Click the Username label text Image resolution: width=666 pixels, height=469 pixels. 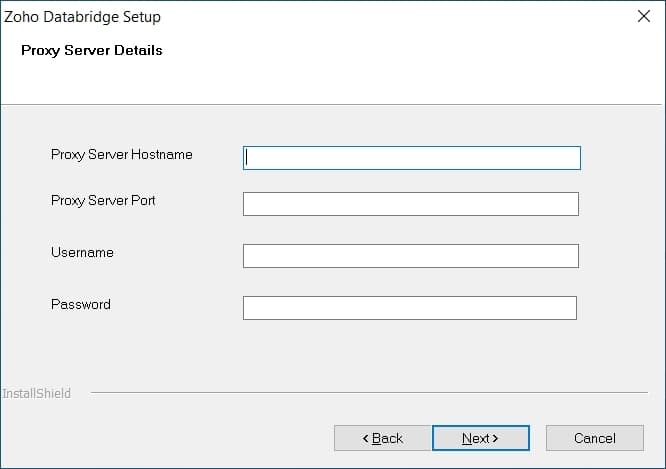click(x=82, y=253)
